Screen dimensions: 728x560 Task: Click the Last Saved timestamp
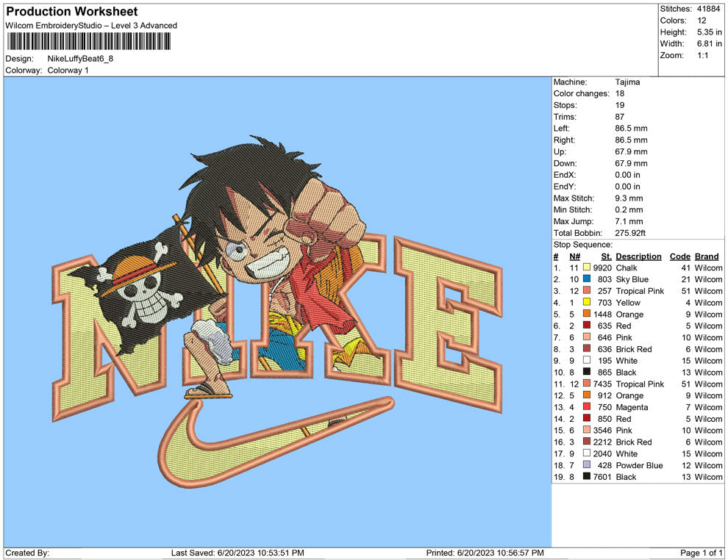coord(238,553)
